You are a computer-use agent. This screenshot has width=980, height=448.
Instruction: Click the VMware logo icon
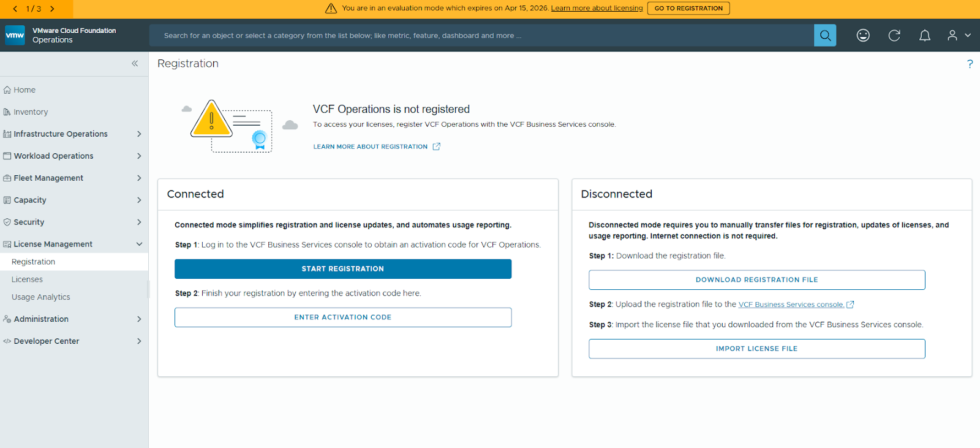click(15, 35)
